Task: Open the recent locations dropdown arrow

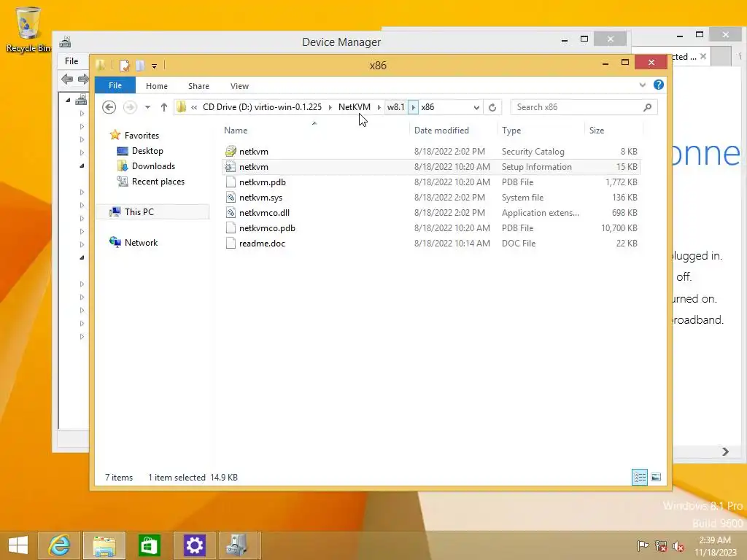Action: pyautogui.click(x=147, y=107)
